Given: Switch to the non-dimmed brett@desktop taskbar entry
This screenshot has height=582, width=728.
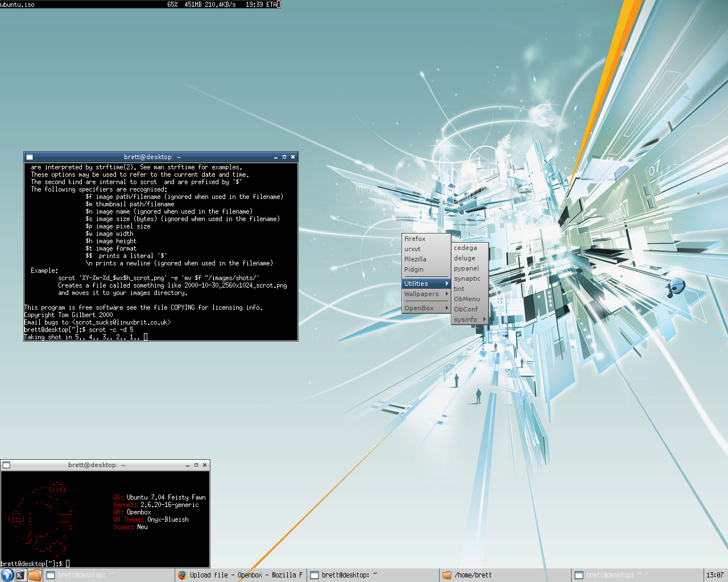Looking at the screenshot, I should tap(373, 575).
